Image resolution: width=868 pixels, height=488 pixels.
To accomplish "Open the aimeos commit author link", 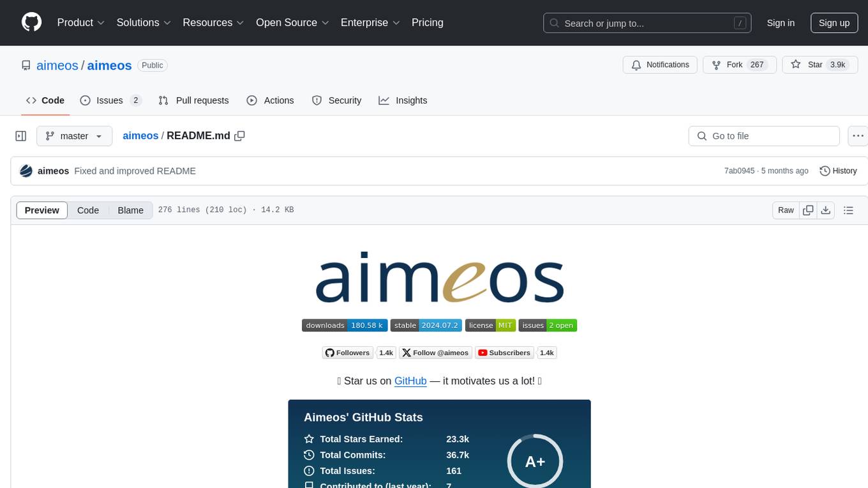I will point(54,171).
